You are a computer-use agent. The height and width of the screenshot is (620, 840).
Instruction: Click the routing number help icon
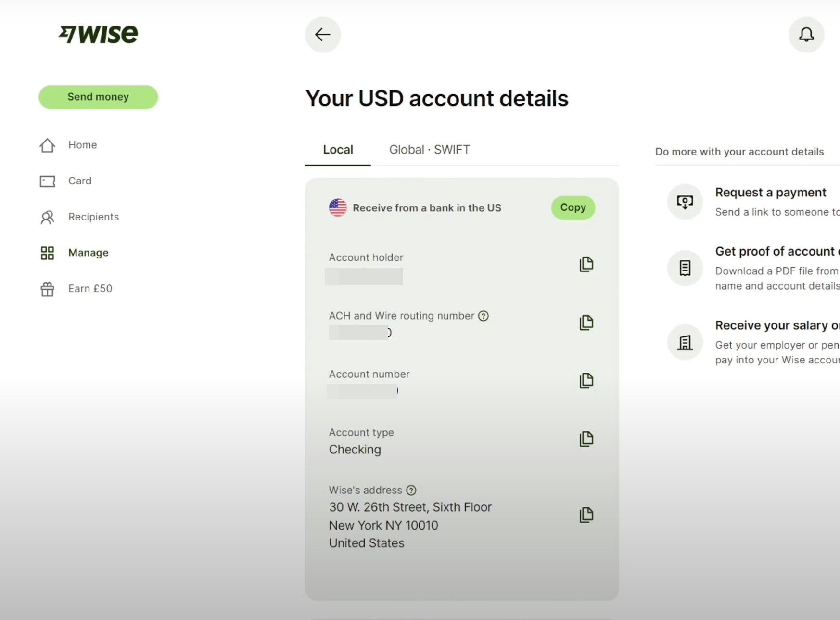pos(484,316)
